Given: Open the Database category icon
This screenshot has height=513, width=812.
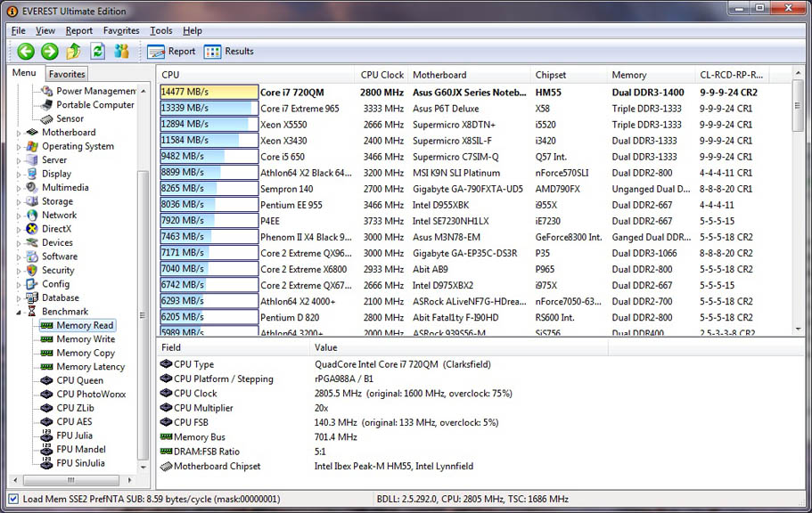Looking at the screenshot, I should [32, 297].
